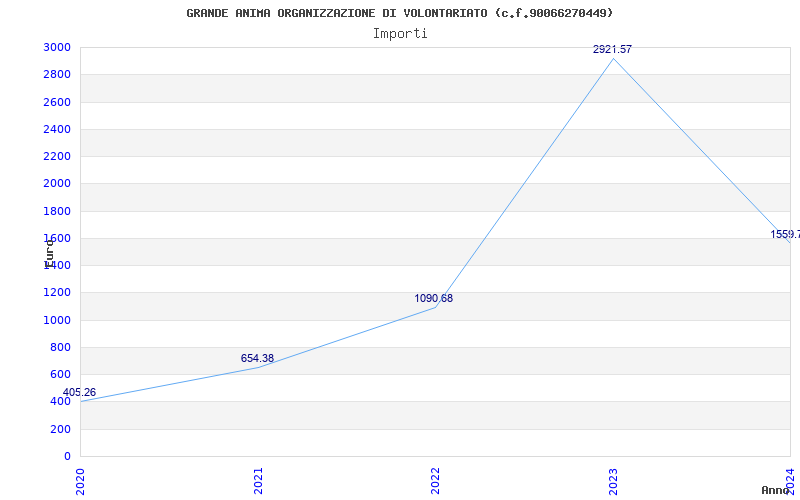
Task: Click the chart title GRANDE ANIMA ORGANIZZAZIONE DI VOLONTARIATO
Action: (399, 13)
